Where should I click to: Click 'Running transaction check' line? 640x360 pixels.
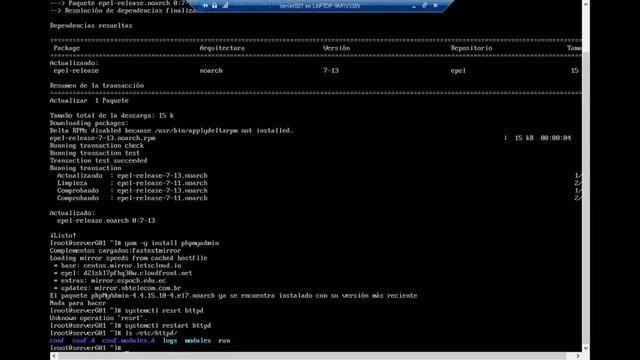tap(97, 146)
